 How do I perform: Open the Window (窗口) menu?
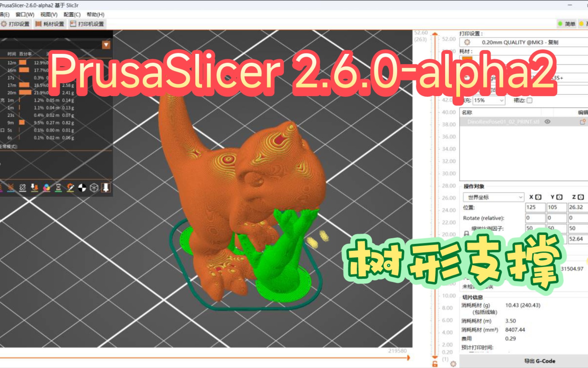pos(25,14)
